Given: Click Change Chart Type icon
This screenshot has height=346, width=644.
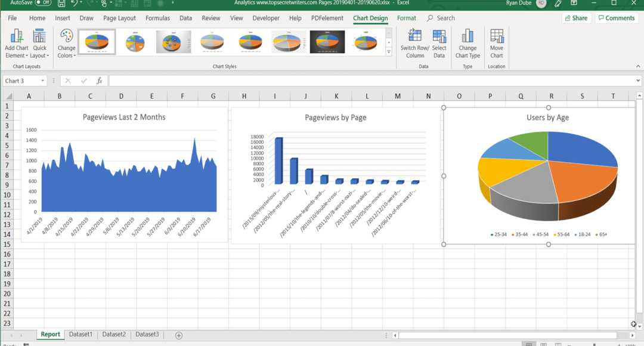Looking at the screenshot, I should pos(467,37).
